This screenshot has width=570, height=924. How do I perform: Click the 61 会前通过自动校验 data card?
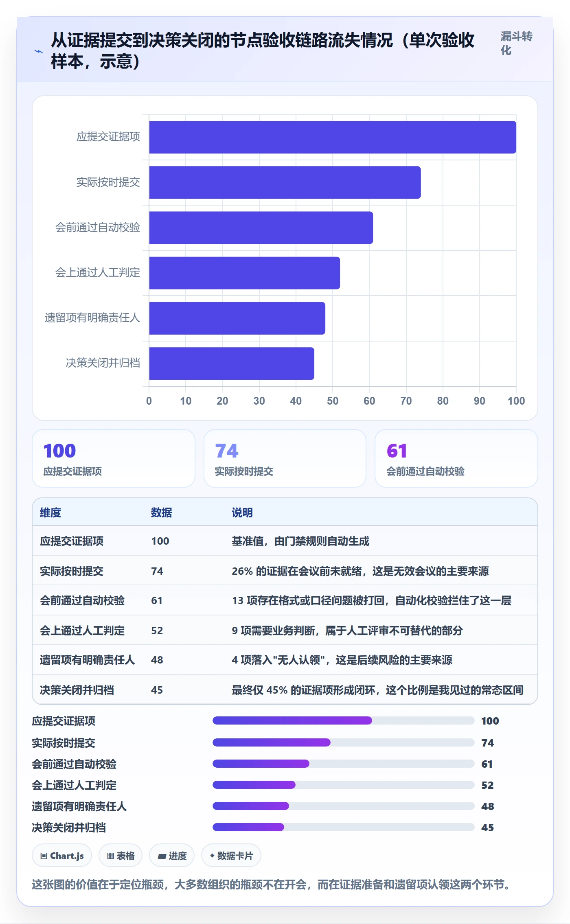456,458
